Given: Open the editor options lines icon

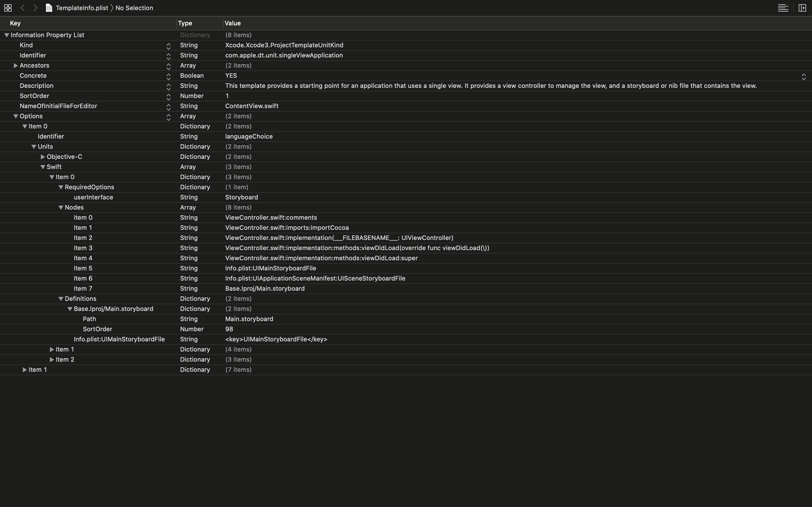Looking at the screenshot, I should pyautogui.click(x=783, y=8).
